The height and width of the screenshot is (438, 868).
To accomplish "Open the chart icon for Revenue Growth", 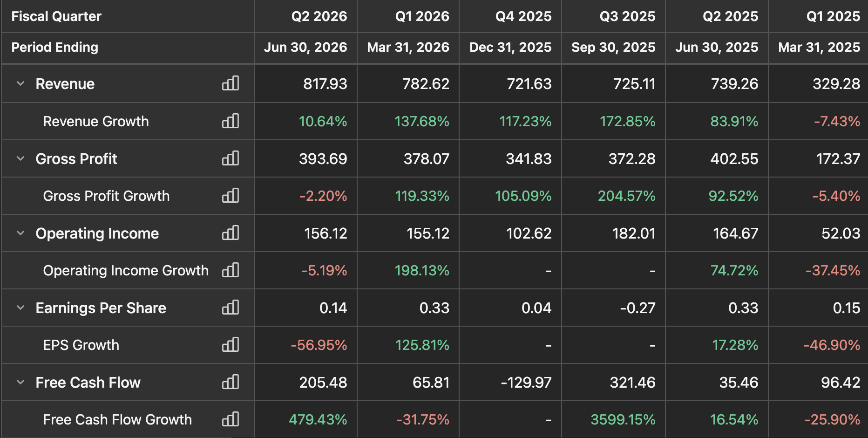I will [x=231, y=121].
